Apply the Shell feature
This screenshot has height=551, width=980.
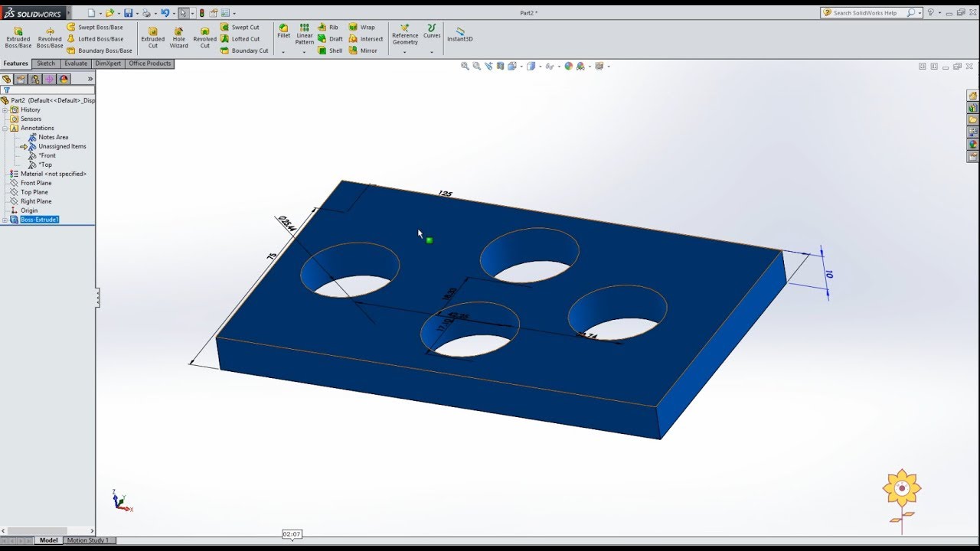point(330,51)
